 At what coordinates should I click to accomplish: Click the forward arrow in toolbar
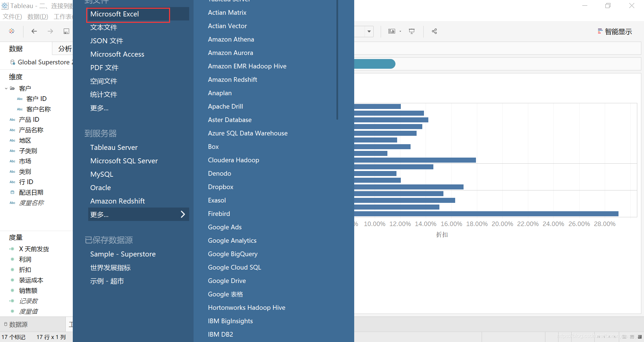pos(50,31)
